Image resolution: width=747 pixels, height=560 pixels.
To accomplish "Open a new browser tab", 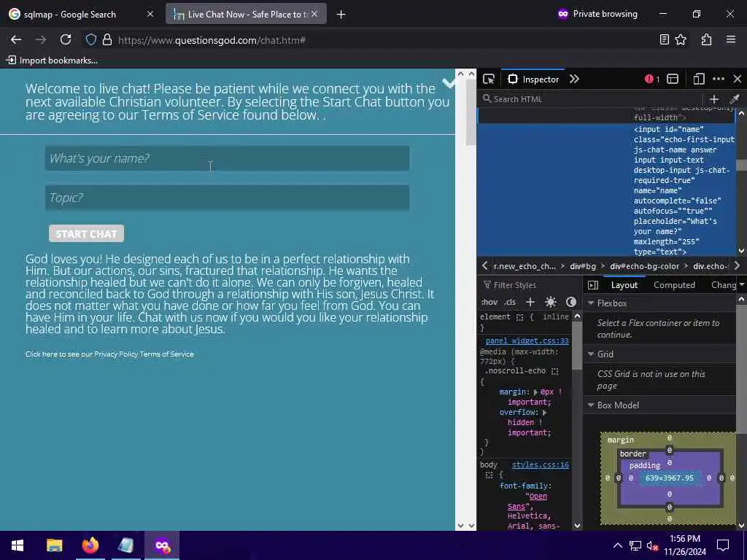I will tap(341, 15).
